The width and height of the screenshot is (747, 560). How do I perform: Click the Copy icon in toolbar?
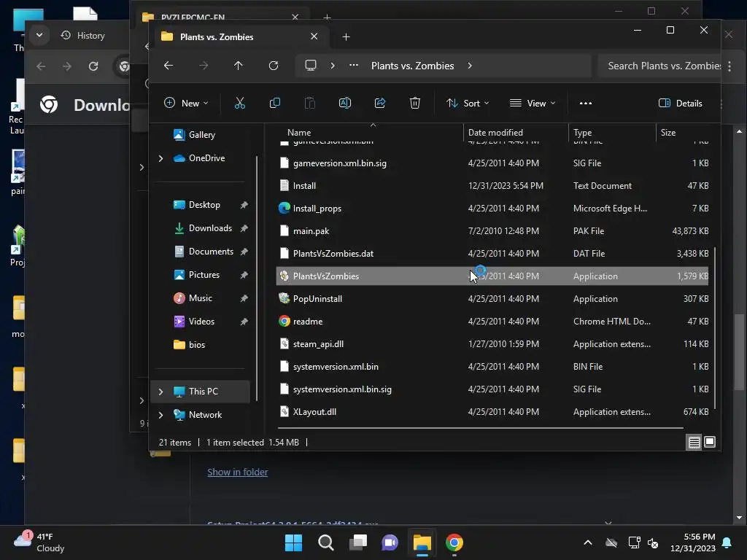click(275, 103)
